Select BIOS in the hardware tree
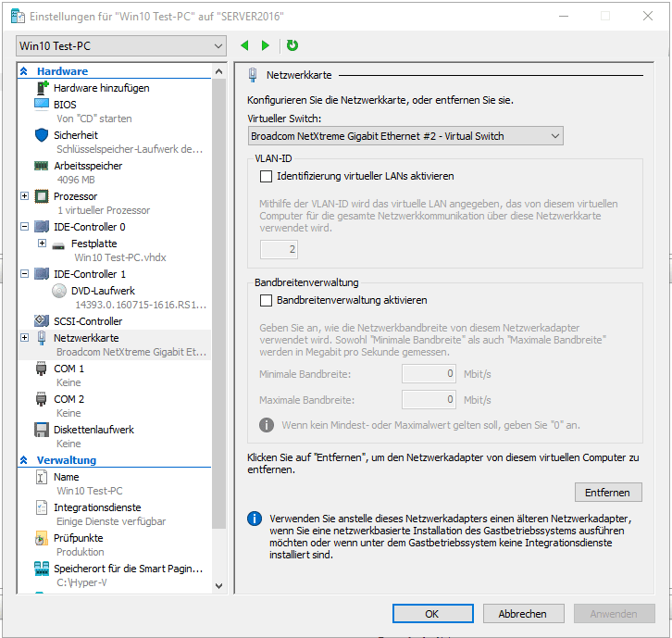This screenshot has width=672, height=638. [65, 105]
